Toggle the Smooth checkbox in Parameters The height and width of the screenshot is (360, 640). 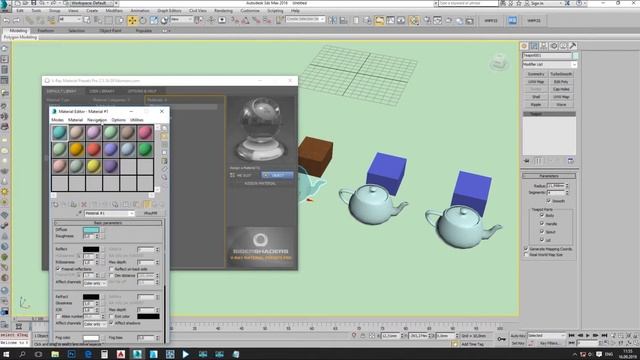point(549,201)
